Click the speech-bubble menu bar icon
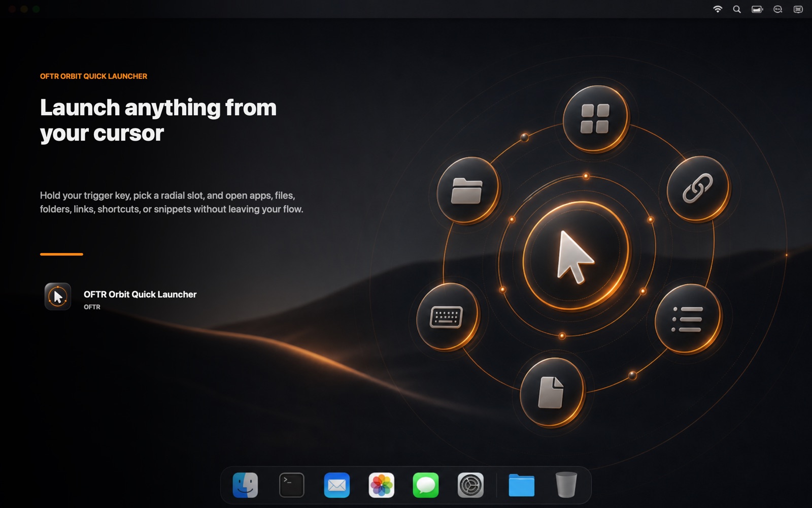 click(x=777, y=9)
